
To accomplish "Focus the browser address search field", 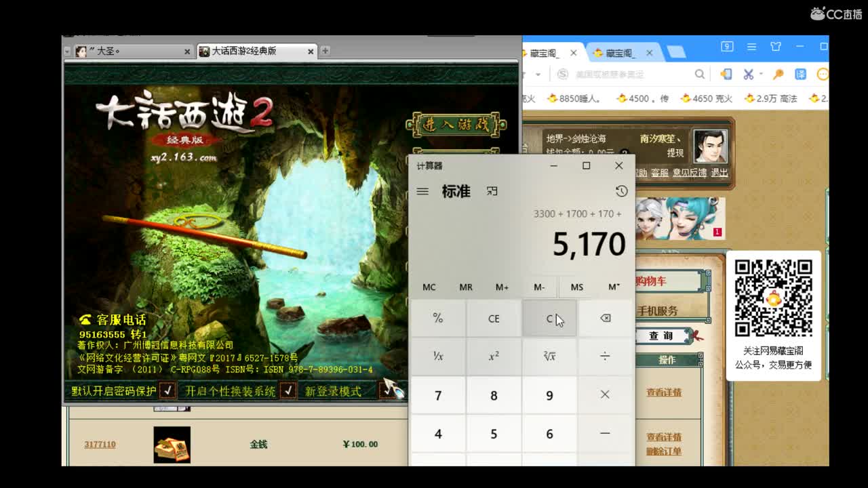I will (631, 74).
